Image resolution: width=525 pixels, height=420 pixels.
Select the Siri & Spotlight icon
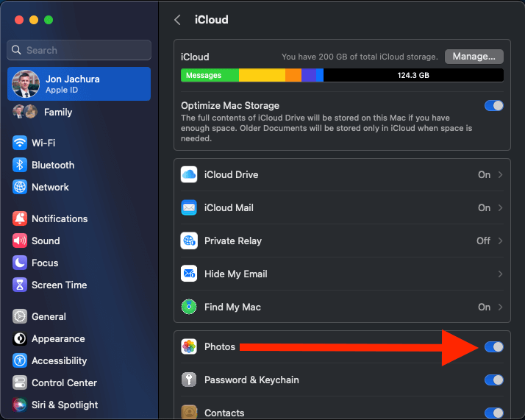pos(20,405)
